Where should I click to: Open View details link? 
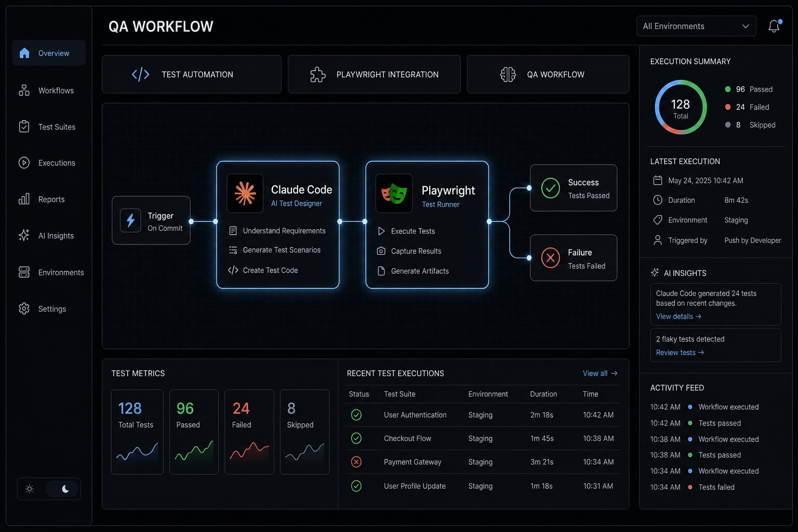tap(679, 316)
